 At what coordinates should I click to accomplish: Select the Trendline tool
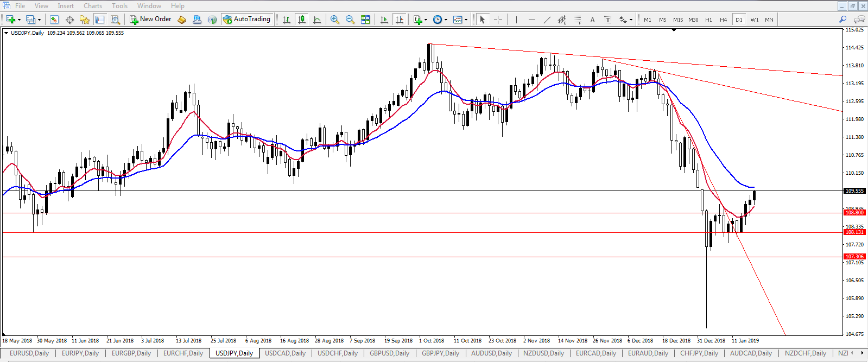point(547,20)
